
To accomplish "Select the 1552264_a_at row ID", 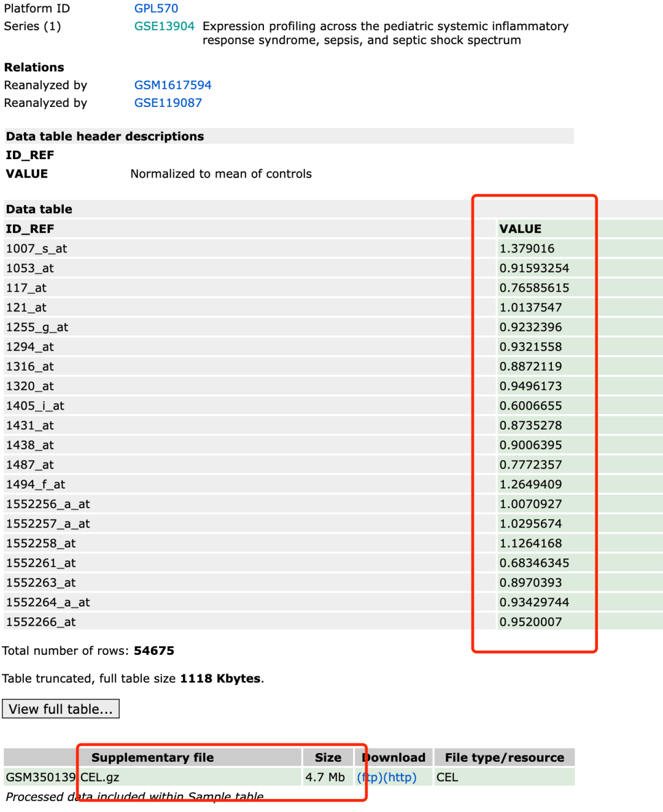I will [x=48, y=603].
